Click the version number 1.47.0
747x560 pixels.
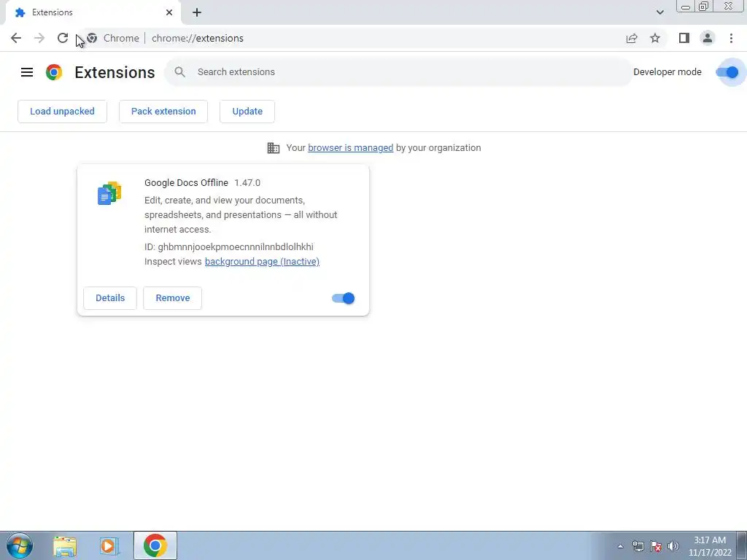tap(247, 183)
